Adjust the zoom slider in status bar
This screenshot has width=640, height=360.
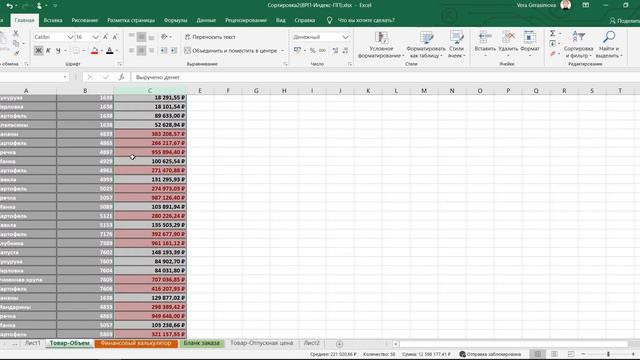point(608,354)
